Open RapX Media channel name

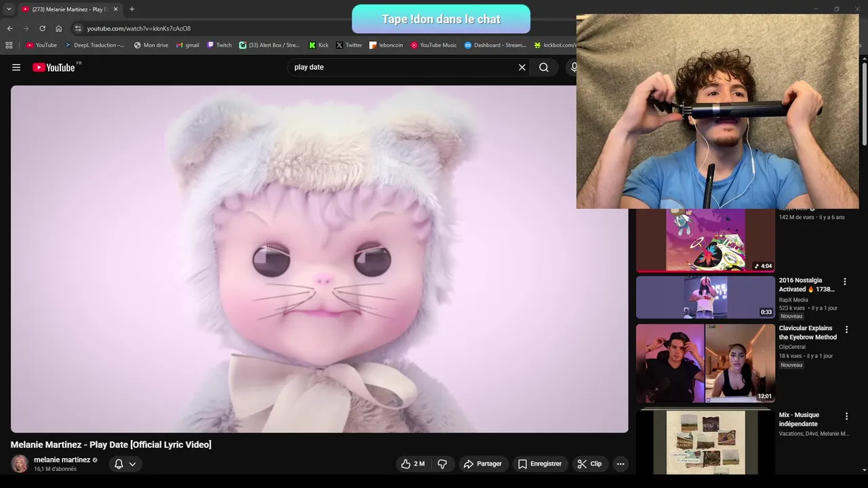(x=793, y=300)
